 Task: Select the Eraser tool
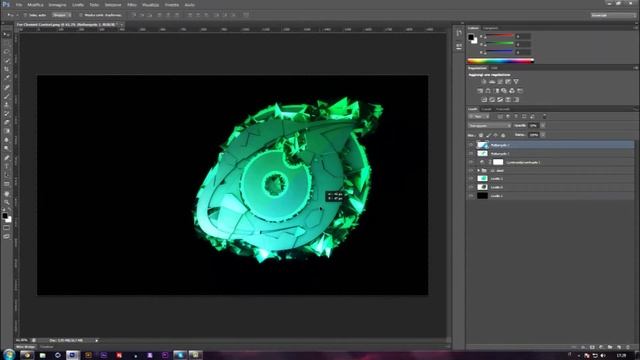tap(7, 122)
